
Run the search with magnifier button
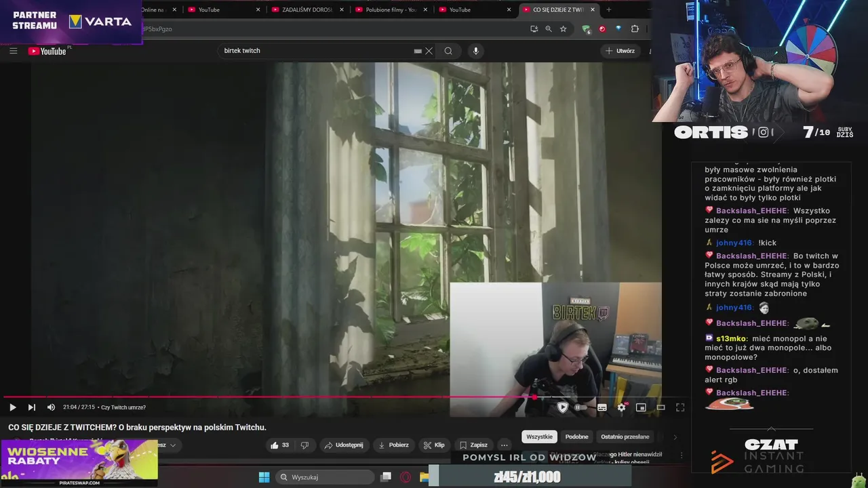point(448,51)
